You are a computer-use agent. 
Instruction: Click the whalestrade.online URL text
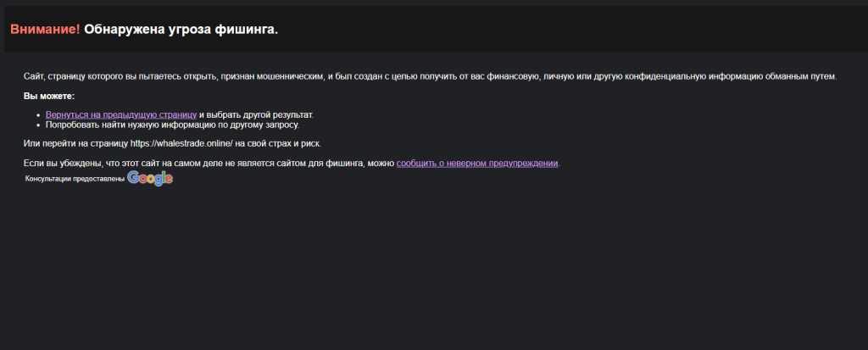[x=181, y=143]
